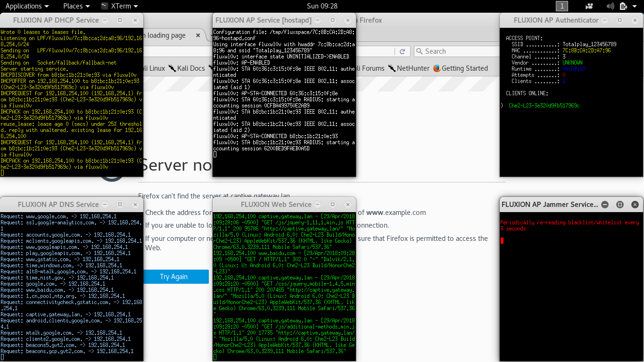Viewport: 644px width, 362px height.
Task: Click the online client Che2-L23-3e320d9fb517969c entry
Action: [544, 106]
